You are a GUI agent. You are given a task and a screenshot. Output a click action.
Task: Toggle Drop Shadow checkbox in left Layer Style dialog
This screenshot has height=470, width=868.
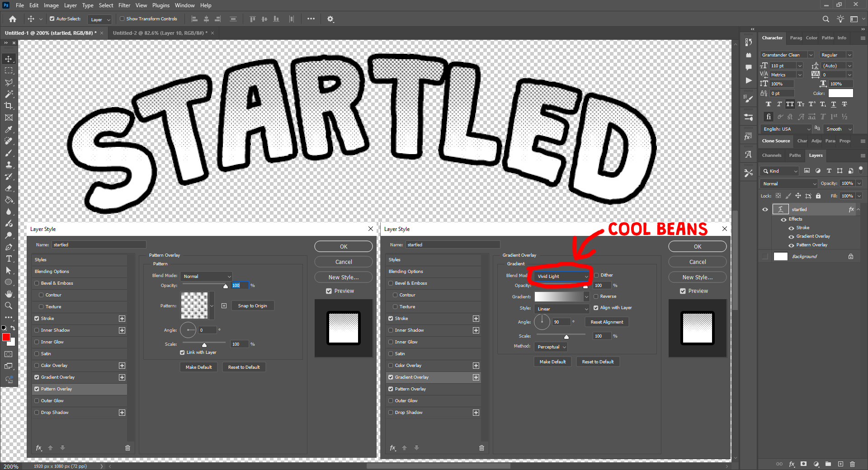[x=37, y=413]
